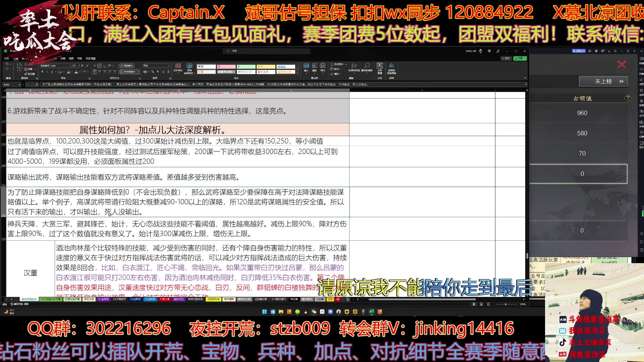Click the Excel search box

tap(267, 51)
